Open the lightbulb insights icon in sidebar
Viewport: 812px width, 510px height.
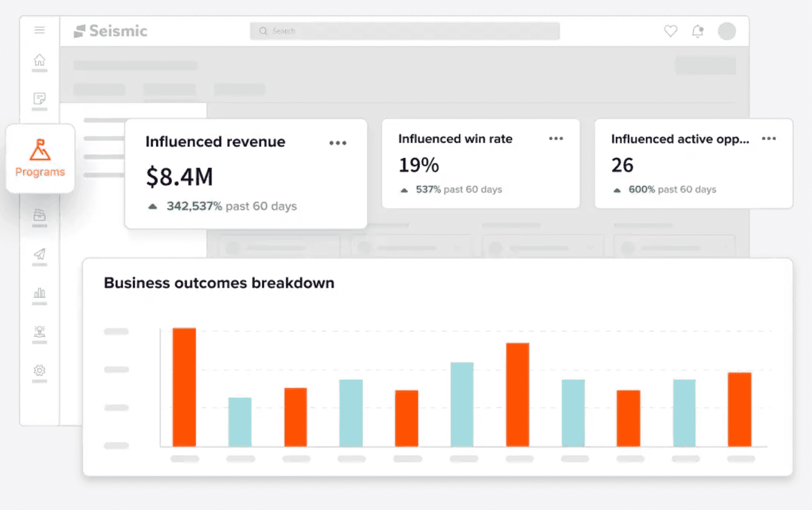(x=40, y=332)
